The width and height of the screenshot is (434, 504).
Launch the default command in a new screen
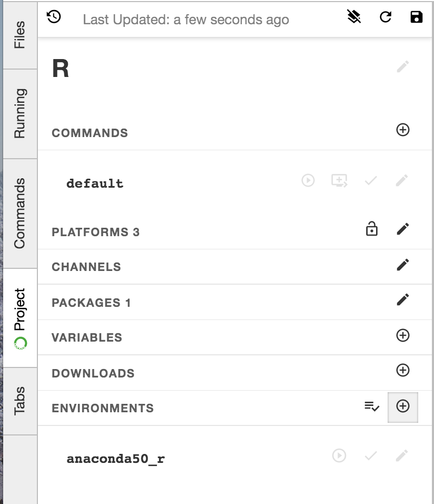(339, 181)
